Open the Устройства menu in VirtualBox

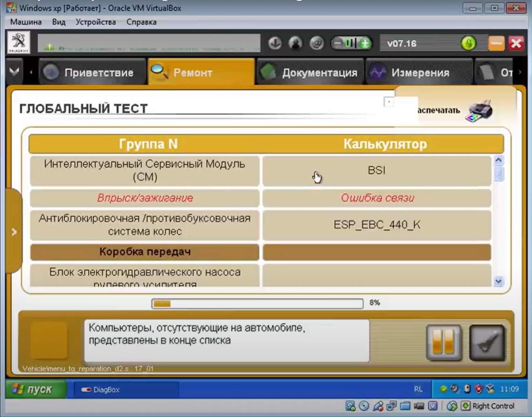tap(95, 22)
